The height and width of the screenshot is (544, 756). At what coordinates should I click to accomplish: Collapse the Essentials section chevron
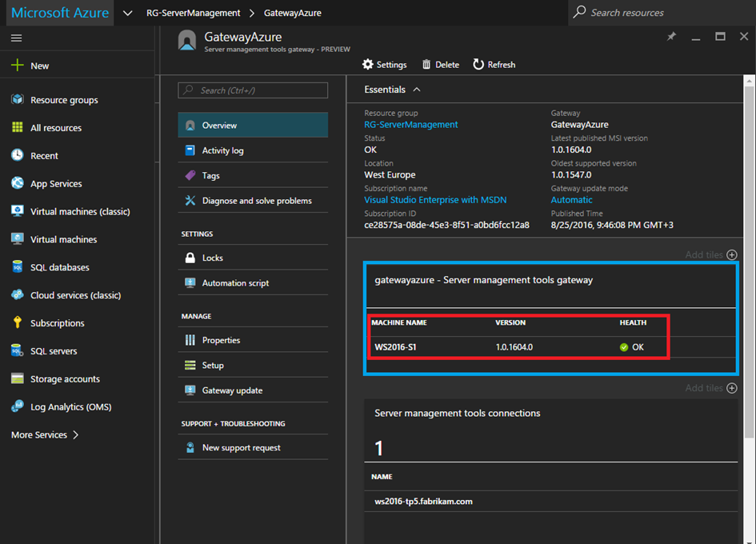click(x=417, y=90)
